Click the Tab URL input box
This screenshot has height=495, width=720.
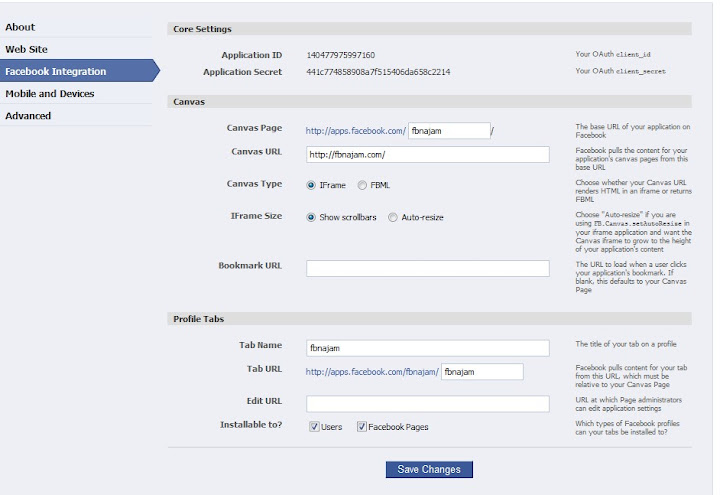click(x=482, y=372)
